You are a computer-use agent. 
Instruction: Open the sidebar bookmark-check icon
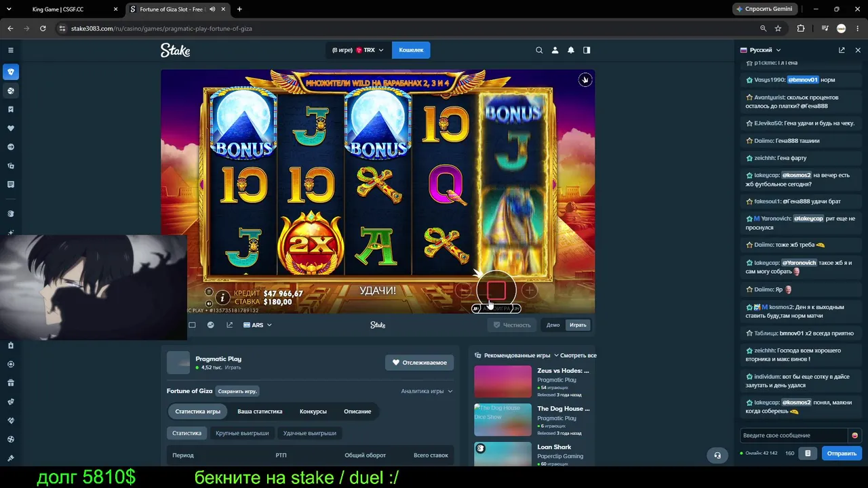point(10,109)
